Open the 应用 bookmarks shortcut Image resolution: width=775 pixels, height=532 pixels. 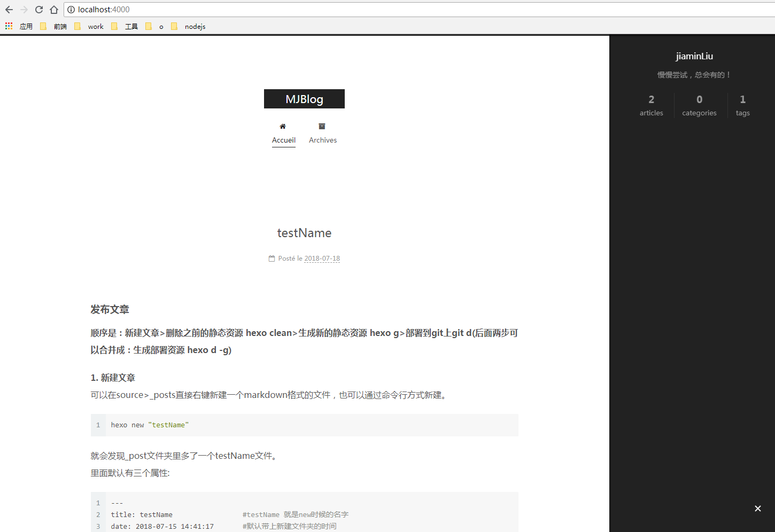pyautogui.click(x=26, y=26)
